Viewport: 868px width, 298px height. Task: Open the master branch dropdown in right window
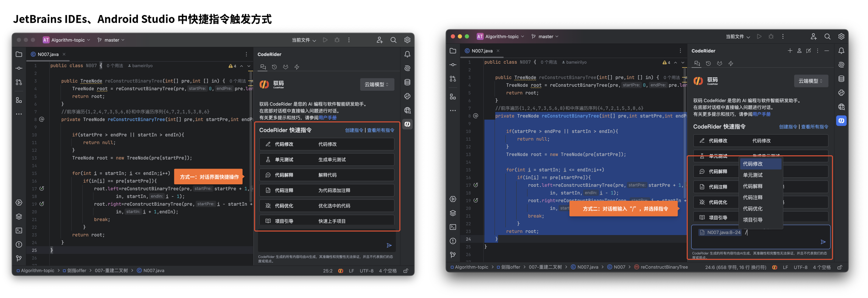click(545, 36)
